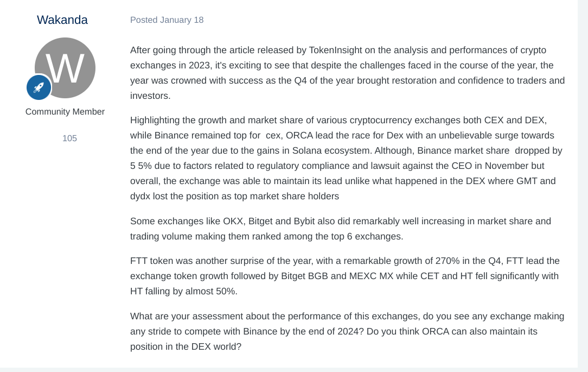Click the text MEXC MX
This screenshot has height=372, width=588.
pos(371,276)
